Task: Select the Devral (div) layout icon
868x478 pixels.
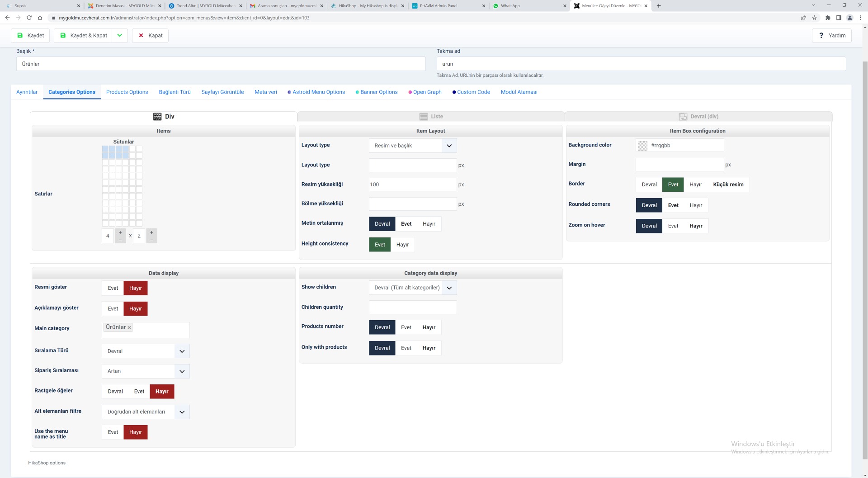Action: [x=683, y=117]
